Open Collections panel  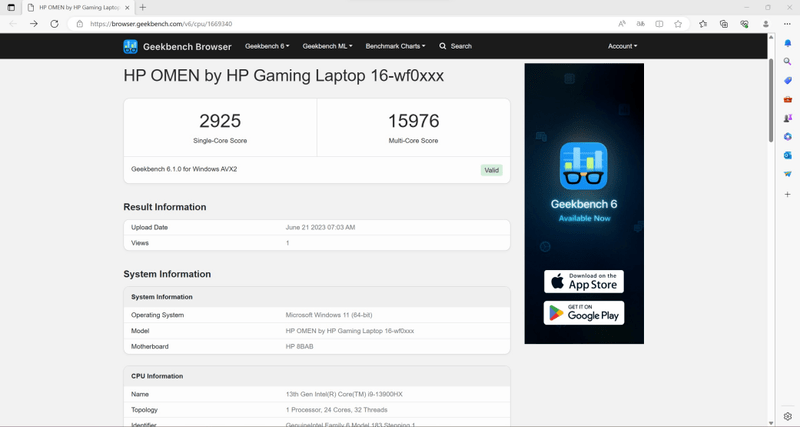tap(723, 24)
